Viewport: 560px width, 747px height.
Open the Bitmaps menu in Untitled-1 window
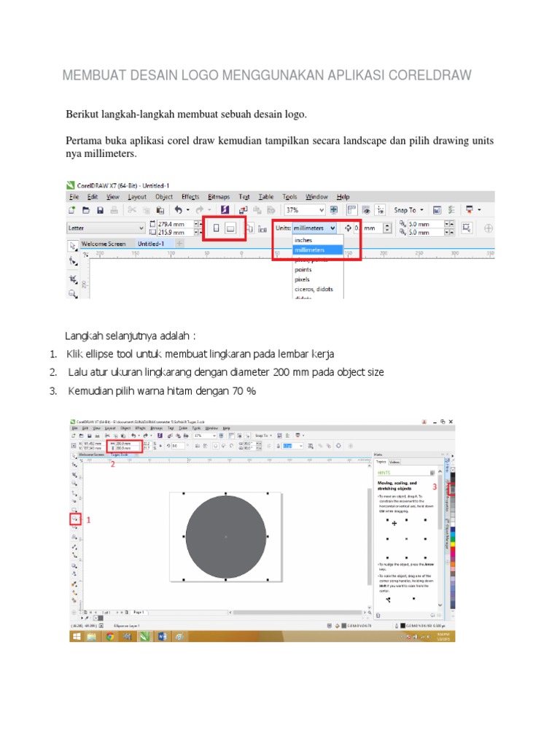tap(219, 197)
